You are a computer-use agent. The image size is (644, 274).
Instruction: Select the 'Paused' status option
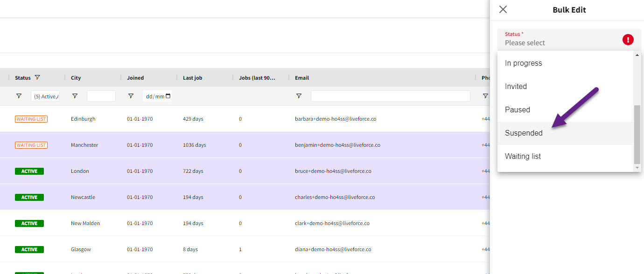[x=517, y=110]
